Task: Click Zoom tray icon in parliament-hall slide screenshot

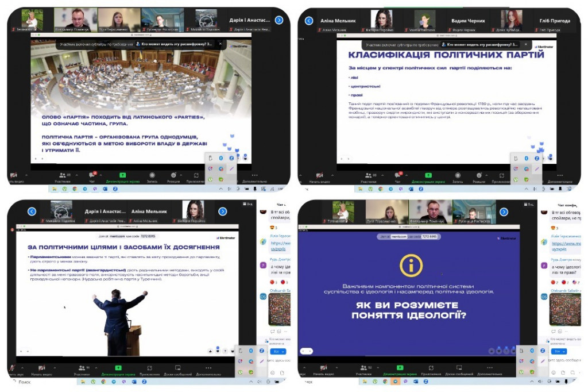Action: [x=231, y=158]
